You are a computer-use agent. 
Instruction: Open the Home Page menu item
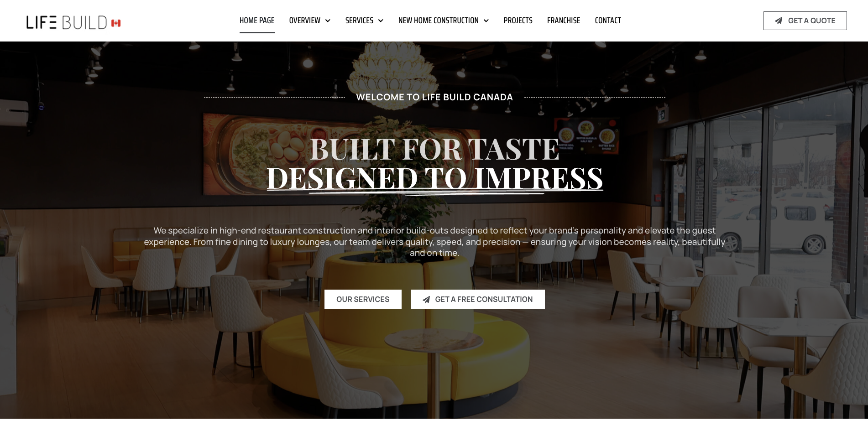tap(257, 21)
